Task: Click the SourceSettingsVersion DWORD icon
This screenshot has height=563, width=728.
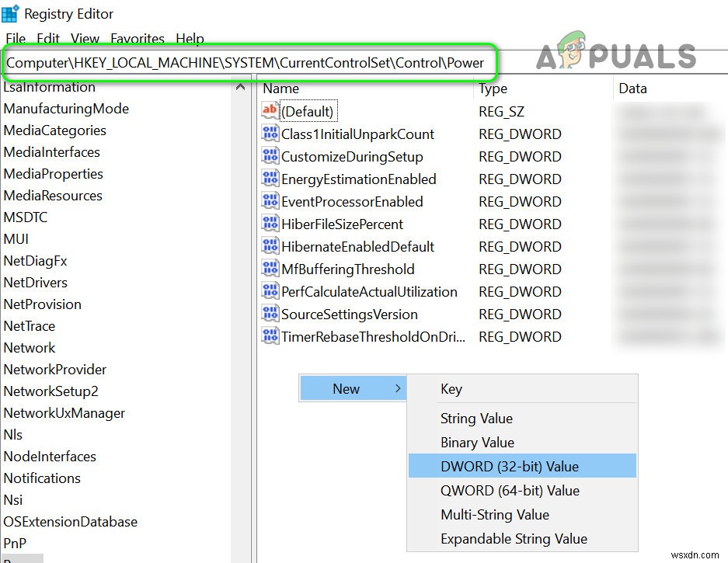Action: pyautogui.click(x=270, y=313)
